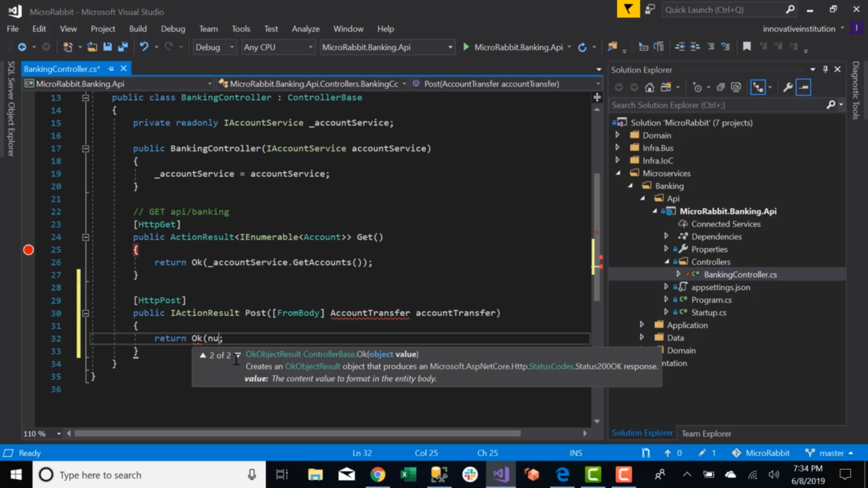Click the Solution Explorer search magnifier icon
Viewport: 868px width, 488px height.
[831, 105]
